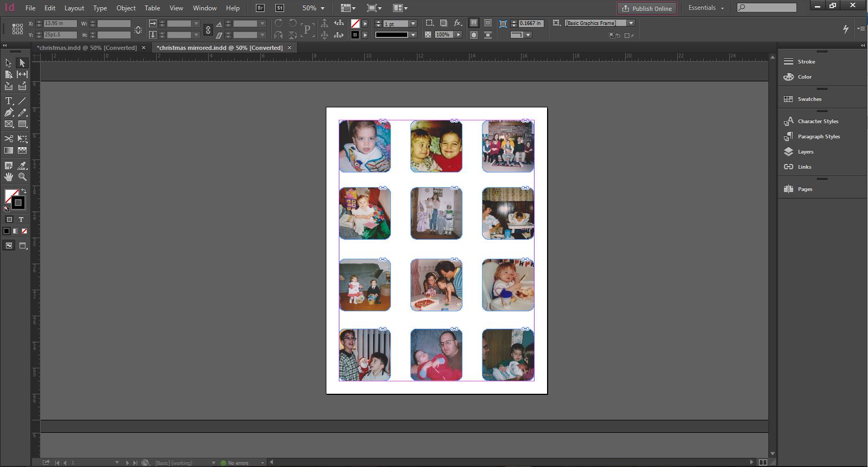Open the Essentials workspace switcher
The height and width of the screenshot is (467, 868).
pyautogui.click(x=706, y=8)
